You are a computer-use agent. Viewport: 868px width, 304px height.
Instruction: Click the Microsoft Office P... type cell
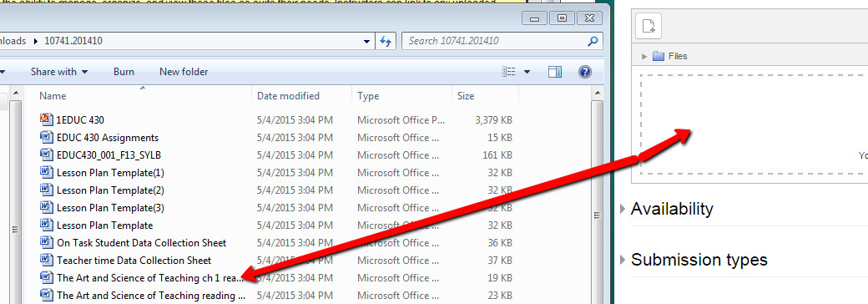(x=401, y=119)
